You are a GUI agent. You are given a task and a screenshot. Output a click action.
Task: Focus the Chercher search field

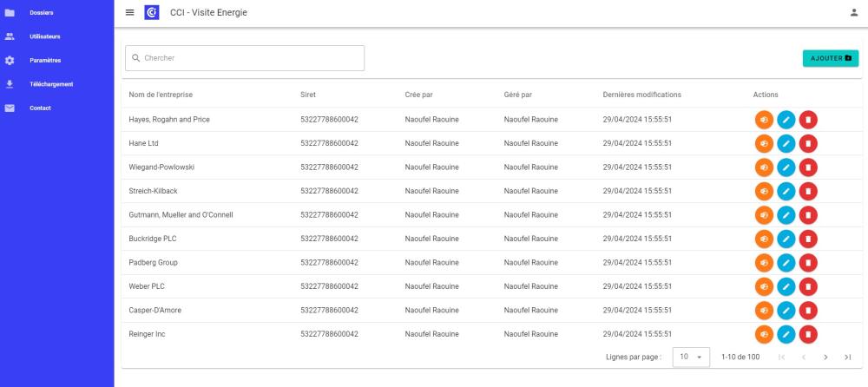coord(245,58)
